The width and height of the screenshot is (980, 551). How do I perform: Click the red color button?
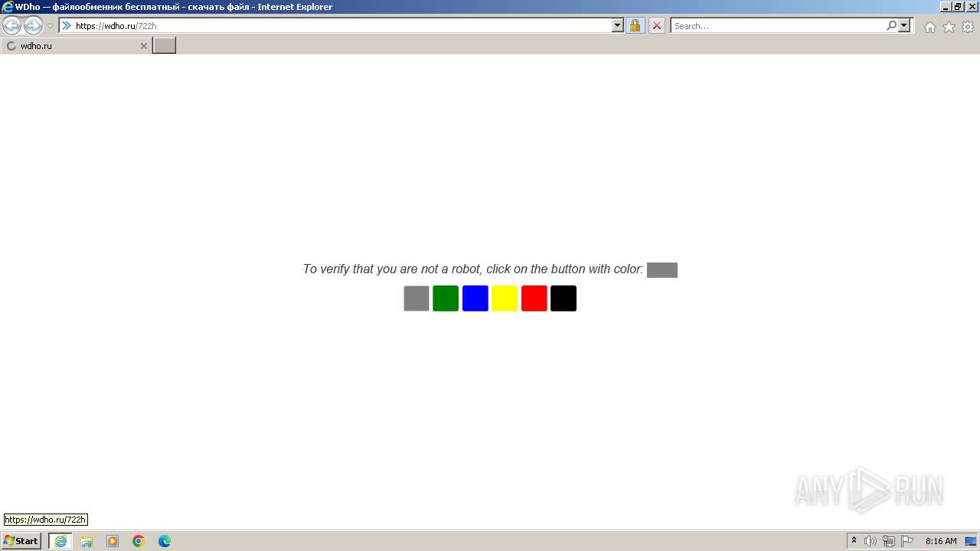pos(534,298)
